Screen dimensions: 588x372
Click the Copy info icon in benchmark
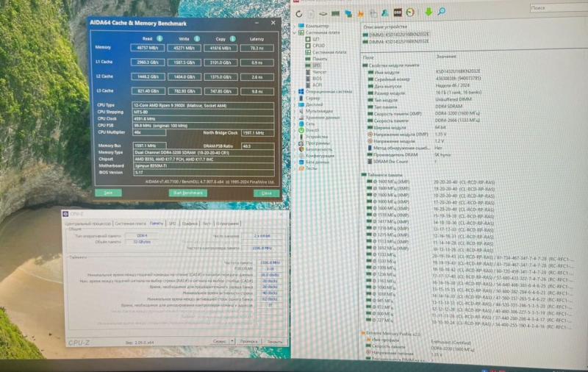pyautogui.click(x=232, y=39)
